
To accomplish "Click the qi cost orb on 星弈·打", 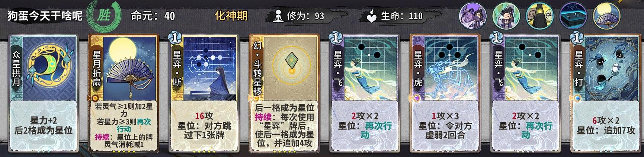I will tap(576, 37).
